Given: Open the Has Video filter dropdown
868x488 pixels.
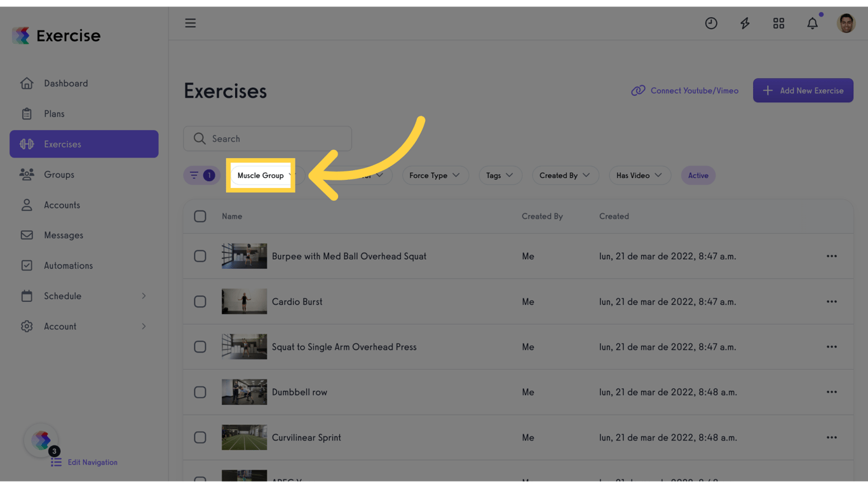Looking at the screenshot, I should 639,175.
